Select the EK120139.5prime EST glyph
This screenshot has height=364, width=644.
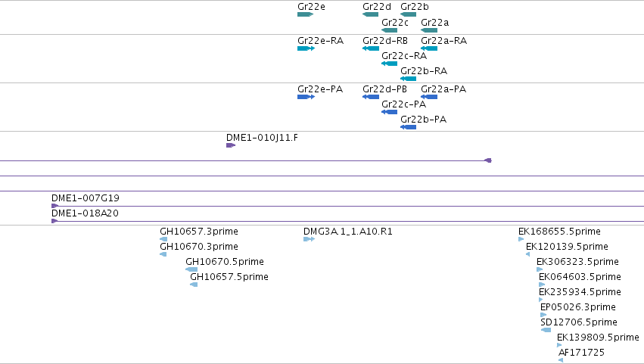527,254
